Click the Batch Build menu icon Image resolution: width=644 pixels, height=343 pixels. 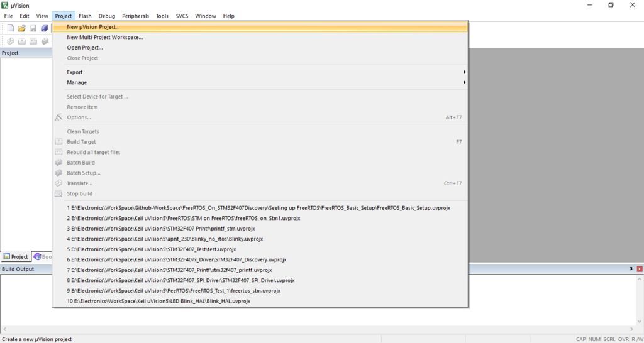58,163
